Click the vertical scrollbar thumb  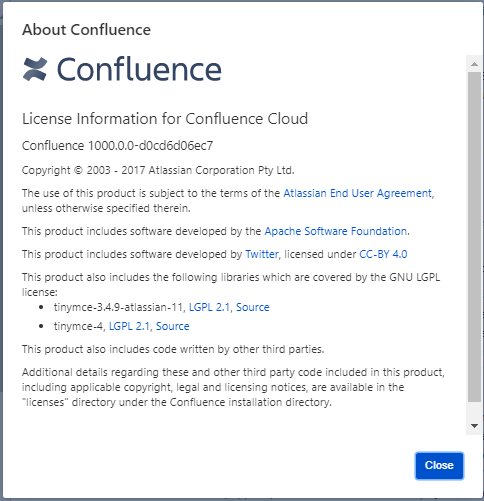[x=474, y=237]
